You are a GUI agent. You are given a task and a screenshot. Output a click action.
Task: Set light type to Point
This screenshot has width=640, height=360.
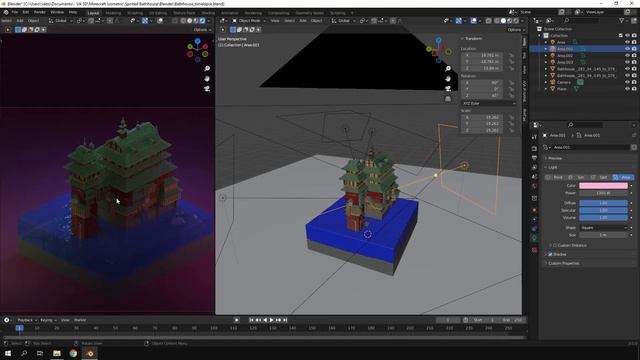click(556, 177)
